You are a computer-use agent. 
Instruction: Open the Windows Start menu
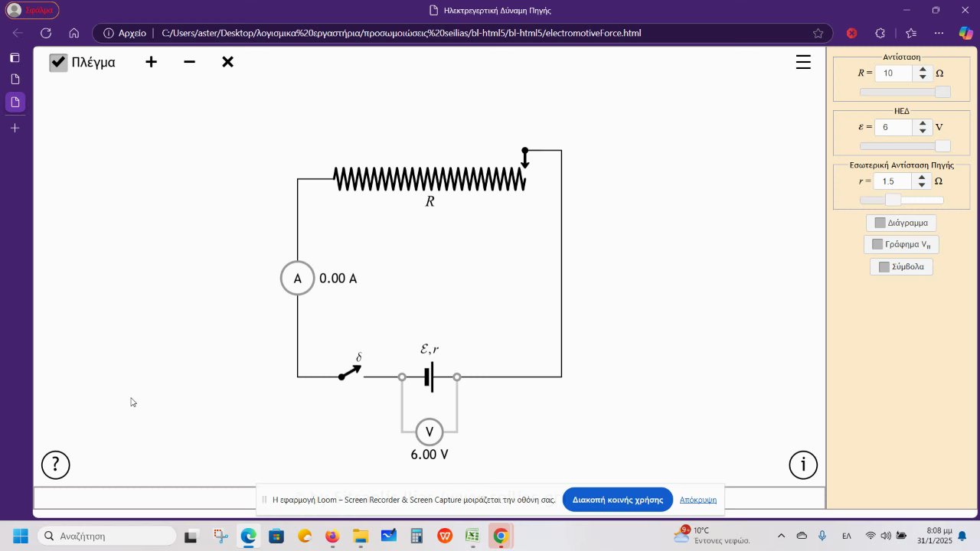(x=20, y=536)
